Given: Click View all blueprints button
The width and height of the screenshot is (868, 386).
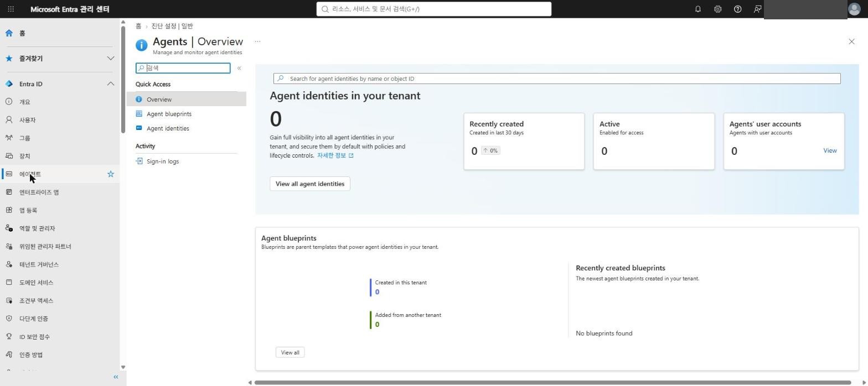Looking at the screenshot, I should [290, 352].
